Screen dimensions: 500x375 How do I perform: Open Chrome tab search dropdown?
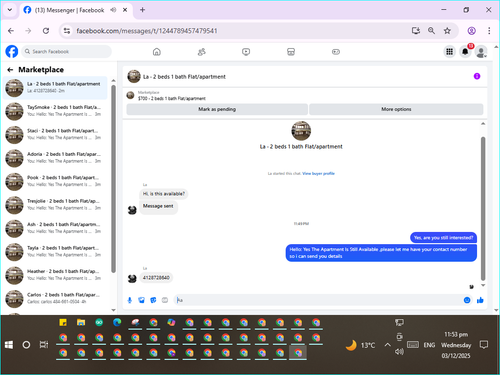[10, 10]
